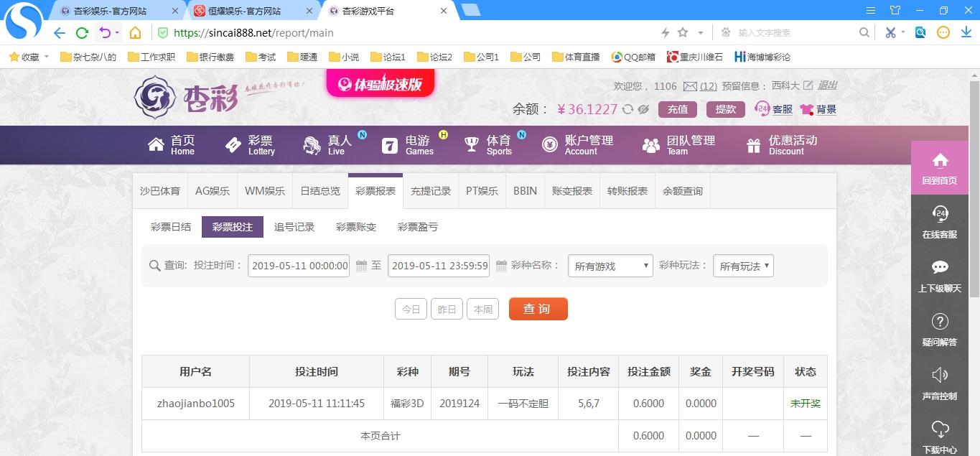Switch to the 日结总览 report tab

coord(320,191)
